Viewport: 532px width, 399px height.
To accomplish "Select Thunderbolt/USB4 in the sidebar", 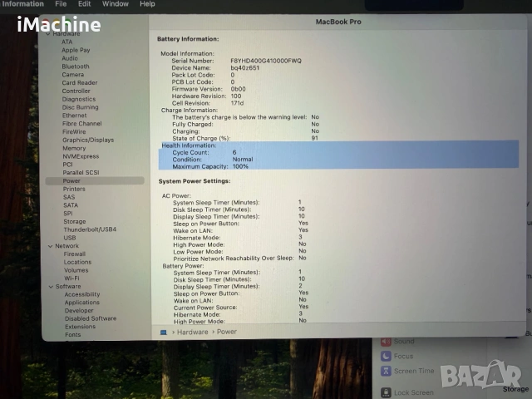I will [x=90, y=229].
